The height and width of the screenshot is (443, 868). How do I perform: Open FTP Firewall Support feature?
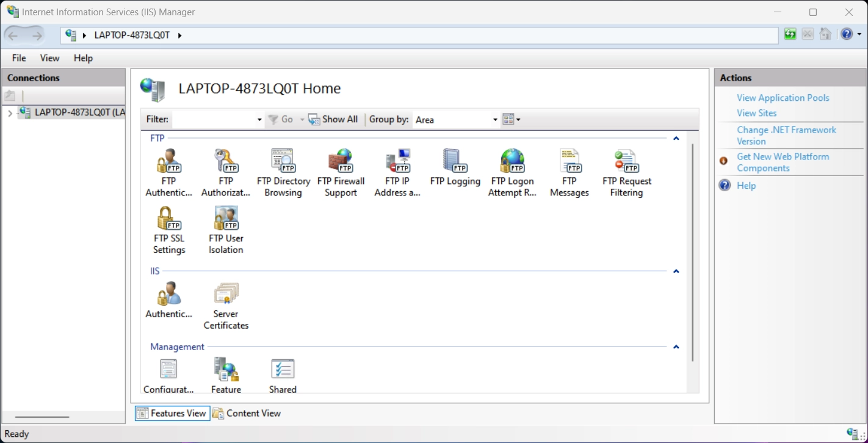[341, 173]
